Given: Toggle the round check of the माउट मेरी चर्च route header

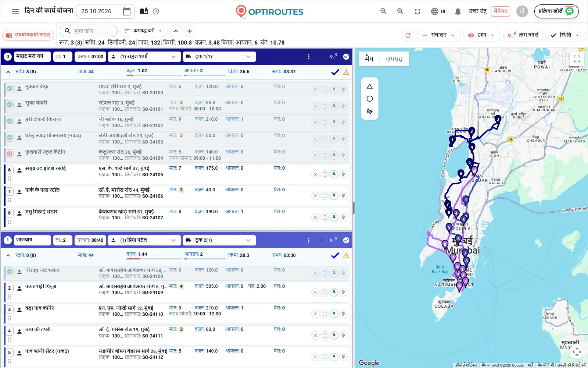Looking at the screenshot, I should (x=346, y=57).
